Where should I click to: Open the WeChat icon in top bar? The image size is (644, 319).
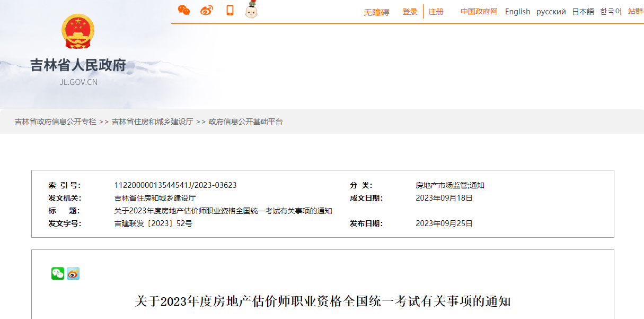pyautogui.click(x=184, y=10)
